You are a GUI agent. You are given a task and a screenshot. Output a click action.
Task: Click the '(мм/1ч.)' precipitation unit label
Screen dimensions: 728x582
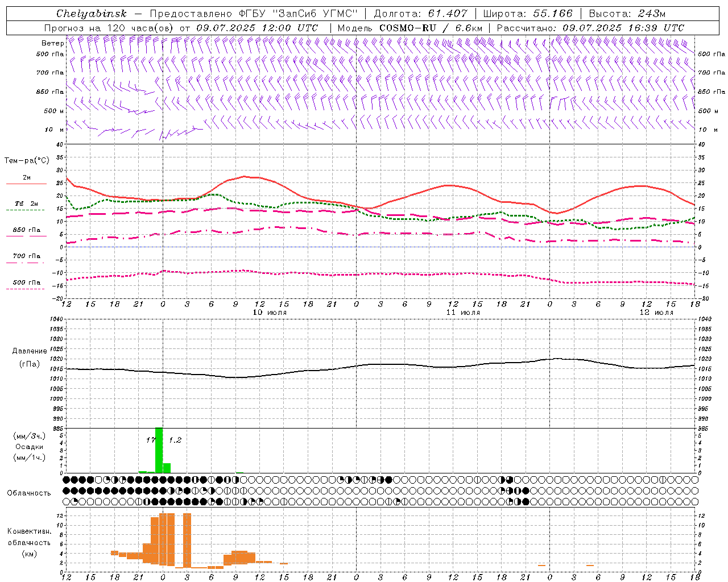click(x=30, y=458)
